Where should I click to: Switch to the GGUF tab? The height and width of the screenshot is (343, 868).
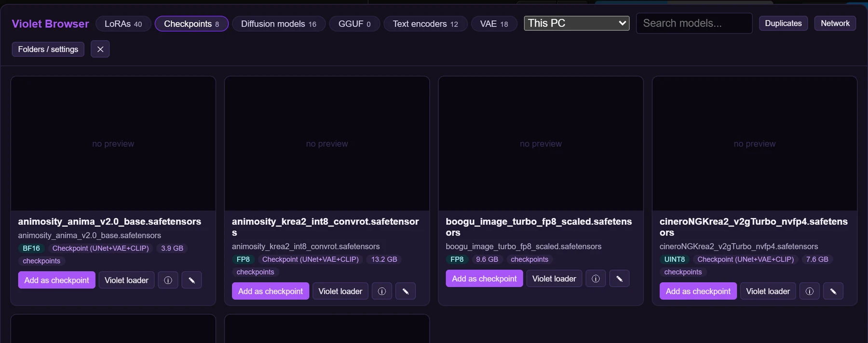pyautogui.click(x=354, y=24)
